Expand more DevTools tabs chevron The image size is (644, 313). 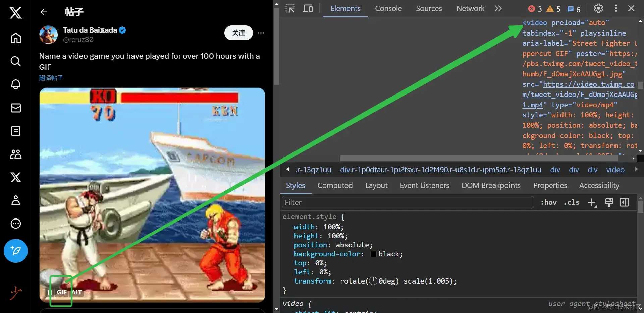498,8
